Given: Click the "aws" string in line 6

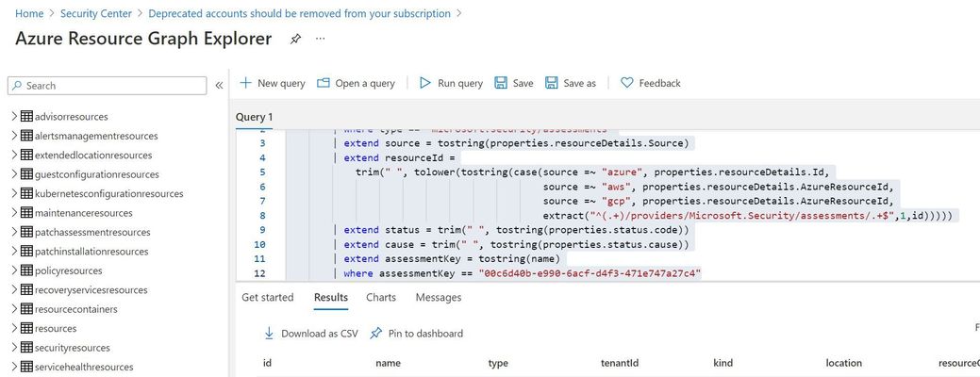Looking at the screenshot, I should (618, 187).
